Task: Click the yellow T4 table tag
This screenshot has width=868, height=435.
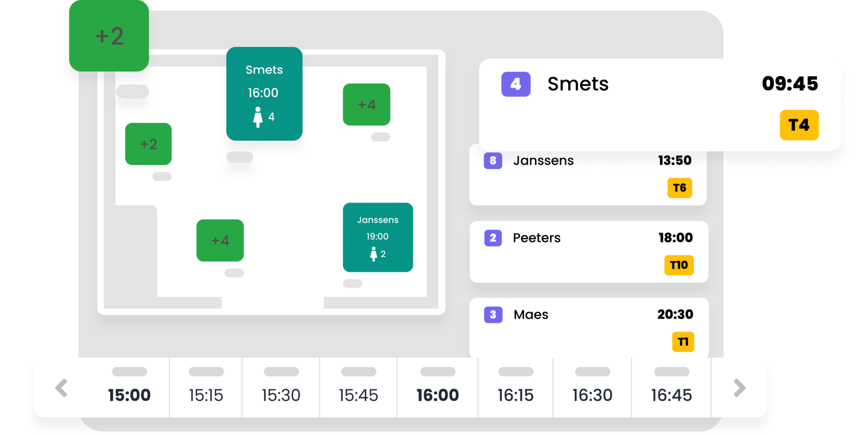Action: point(799,125)
